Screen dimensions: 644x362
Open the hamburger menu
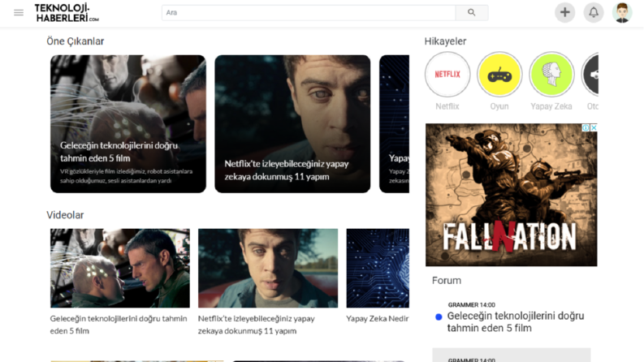pos(19,13)
